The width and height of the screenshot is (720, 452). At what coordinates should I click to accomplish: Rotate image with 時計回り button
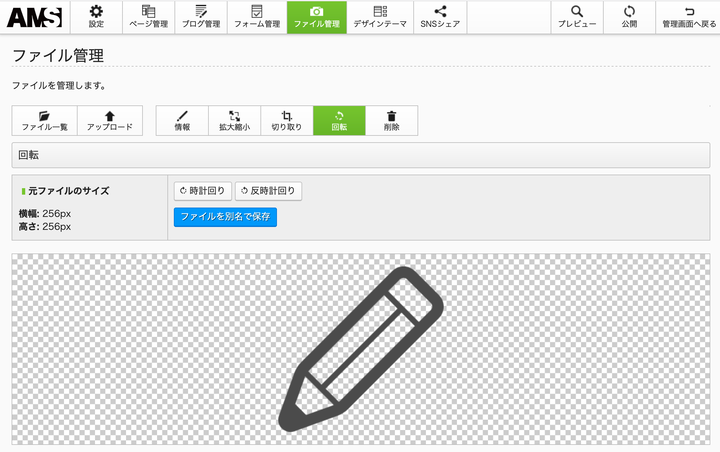click(x=203, y=191)
